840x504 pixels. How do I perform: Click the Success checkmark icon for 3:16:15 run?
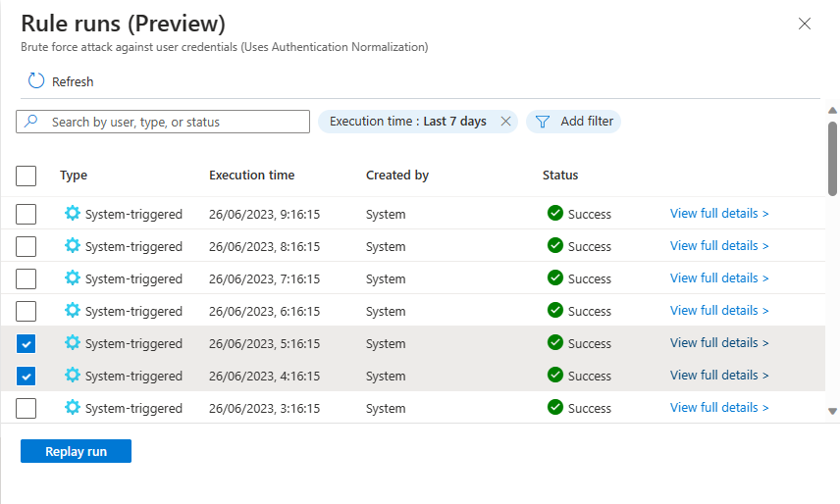tap(555, 408)
